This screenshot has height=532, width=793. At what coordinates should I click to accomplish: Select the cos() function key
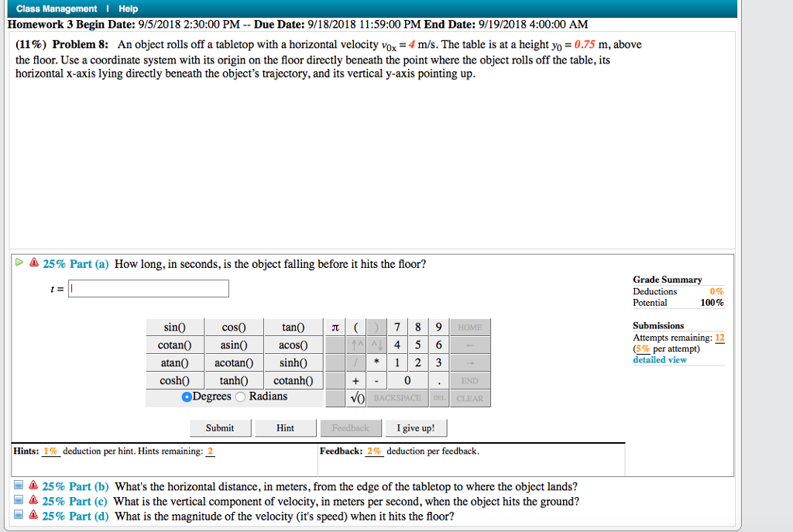(233, 327)
